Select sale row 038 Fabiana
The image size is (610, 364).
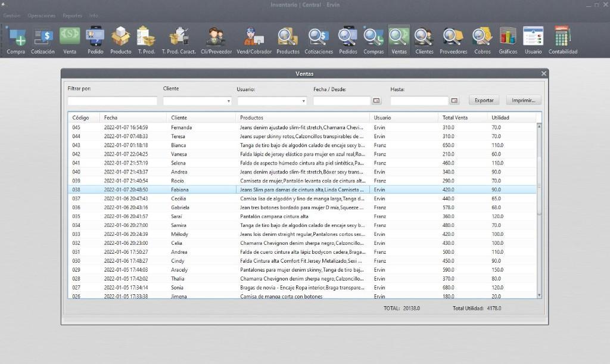pos(302,190)
